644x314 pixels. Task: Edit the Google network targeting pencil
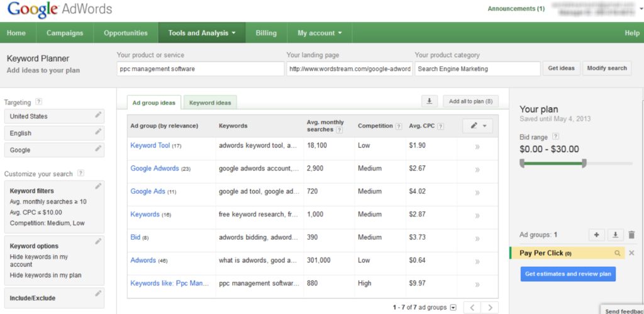tap(98, 149)
